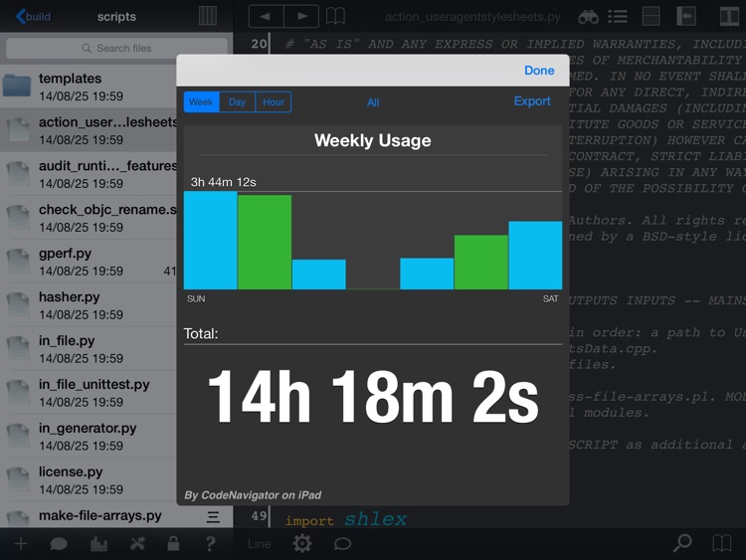This screenshot has height=560, width=746.
Task: Collapse sidebar panel icon
Action: tap(685, 16)
